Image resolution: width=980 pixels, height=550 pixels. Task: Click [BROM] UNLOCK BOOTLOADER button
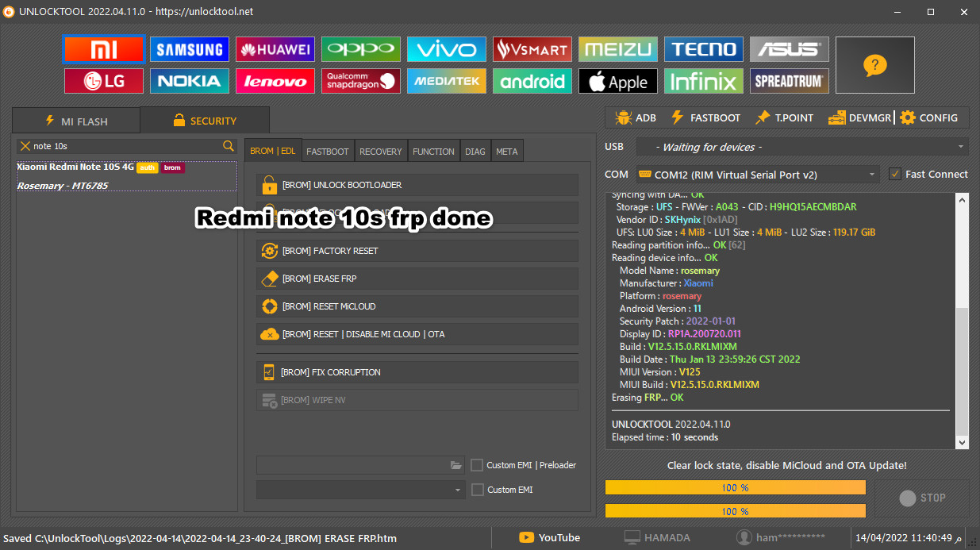pos(417,185)
